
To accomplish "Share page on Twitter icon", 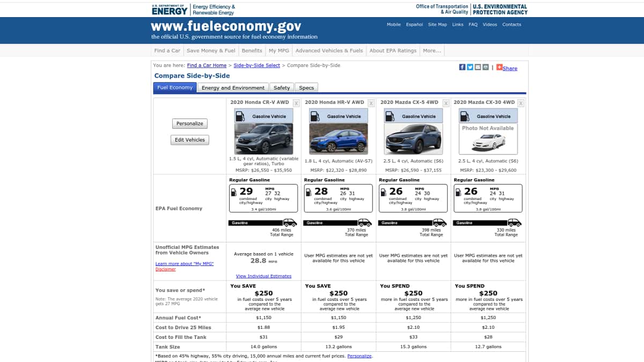I will [x=470, y=67].
